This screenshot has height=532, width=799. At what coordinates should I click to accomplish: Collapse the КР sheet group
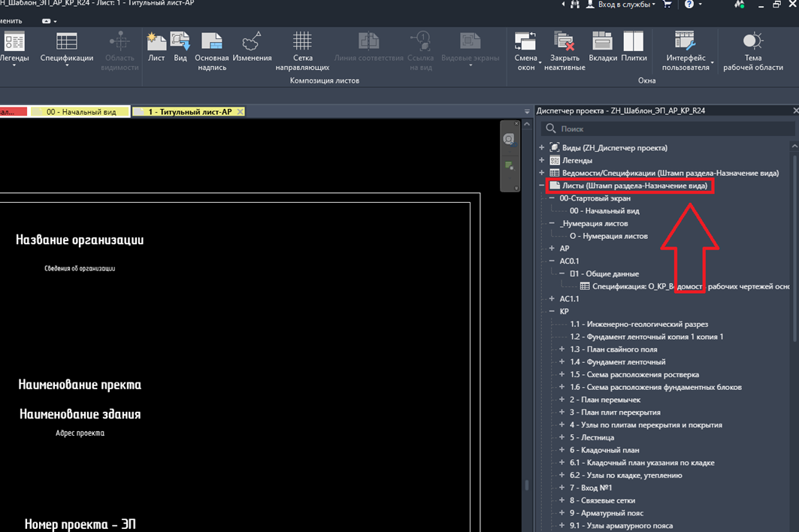click(x=552, y=311)
